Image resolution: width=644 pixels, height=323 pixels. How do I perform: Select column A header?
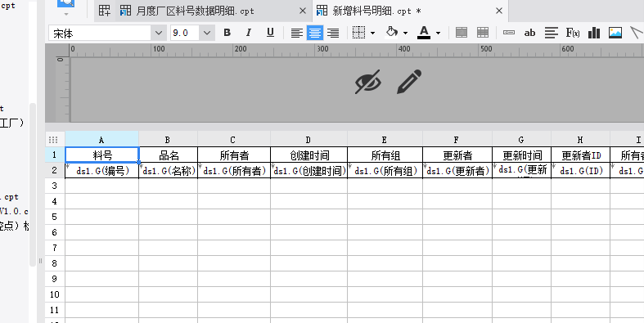[101, 139]
